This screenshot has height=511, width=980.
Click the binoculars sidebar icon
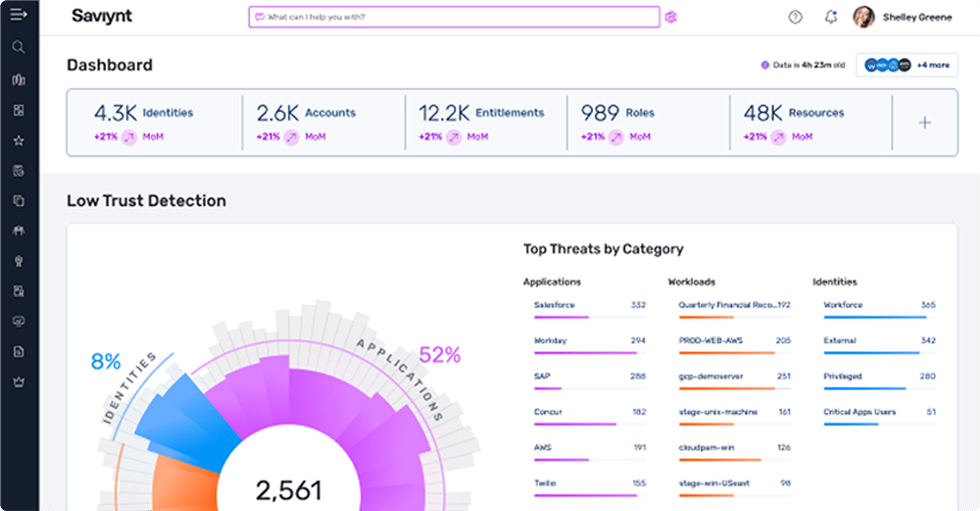coord(19,230)
